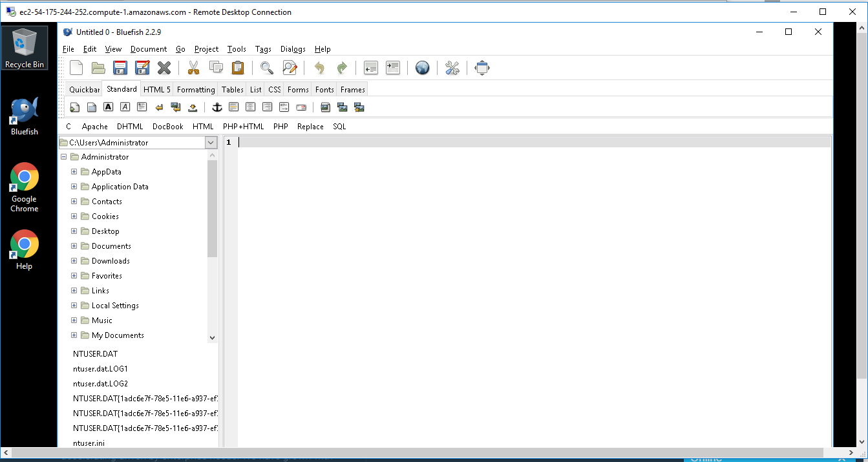Collapse the Administrator root folder
The image size is (868, 462).
point(64,157)
